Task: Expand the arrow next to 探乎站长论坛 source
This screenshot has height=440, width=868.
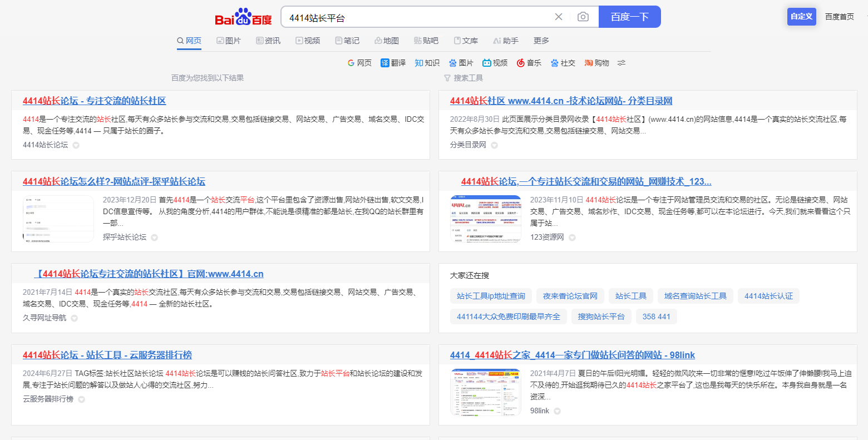Action: pos(155,238)
